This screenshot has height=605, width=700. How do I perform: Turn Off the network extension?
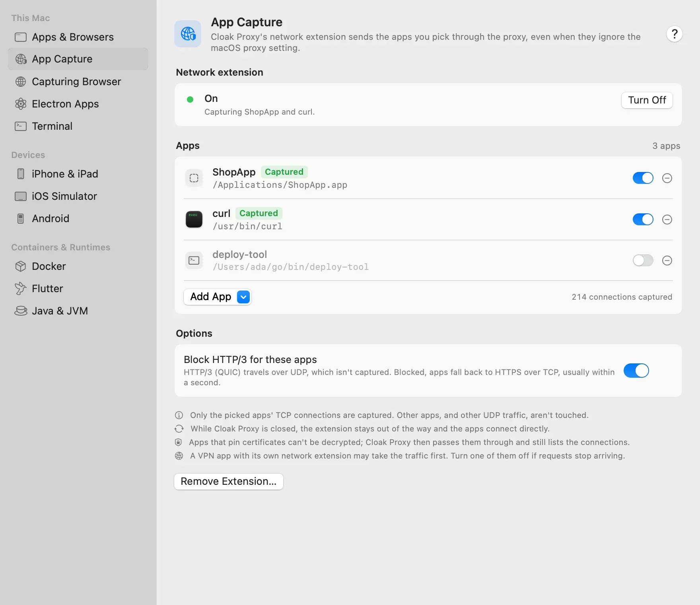click(x=647, y=100)
